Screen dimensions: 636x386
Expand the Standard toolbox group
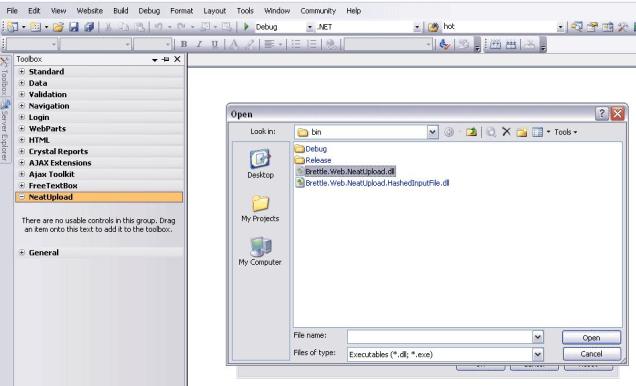click(22, 71)
